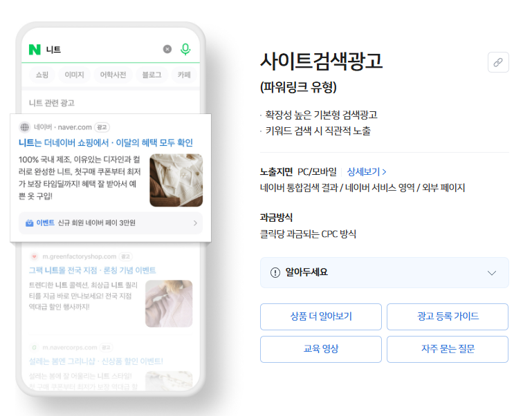Open the 교육 영상 button
This screenshot has height=416, width=532.
click(321, 349)
